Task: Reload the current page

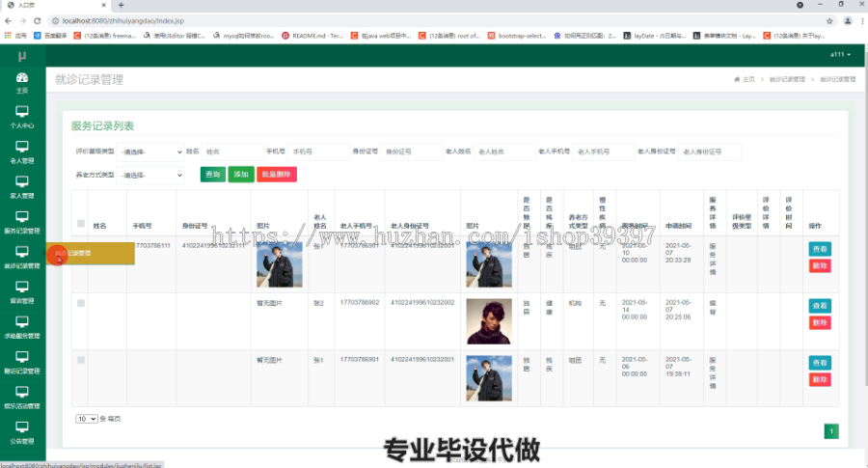Action: click(x=37, y=21)
